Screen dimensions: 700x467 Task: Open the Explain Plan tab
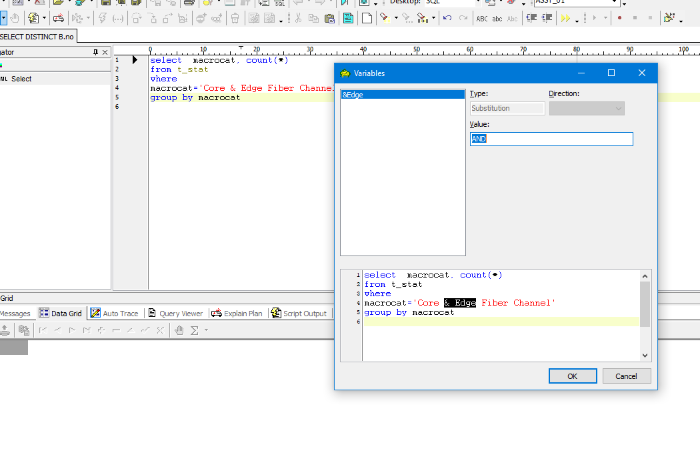point(237,313)
